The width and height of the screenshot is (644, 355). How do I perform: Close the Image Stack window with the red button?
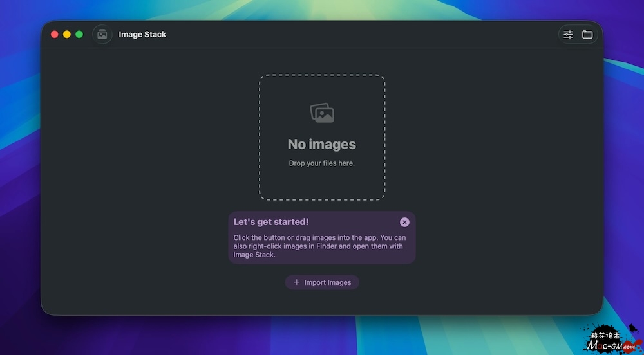55,35
